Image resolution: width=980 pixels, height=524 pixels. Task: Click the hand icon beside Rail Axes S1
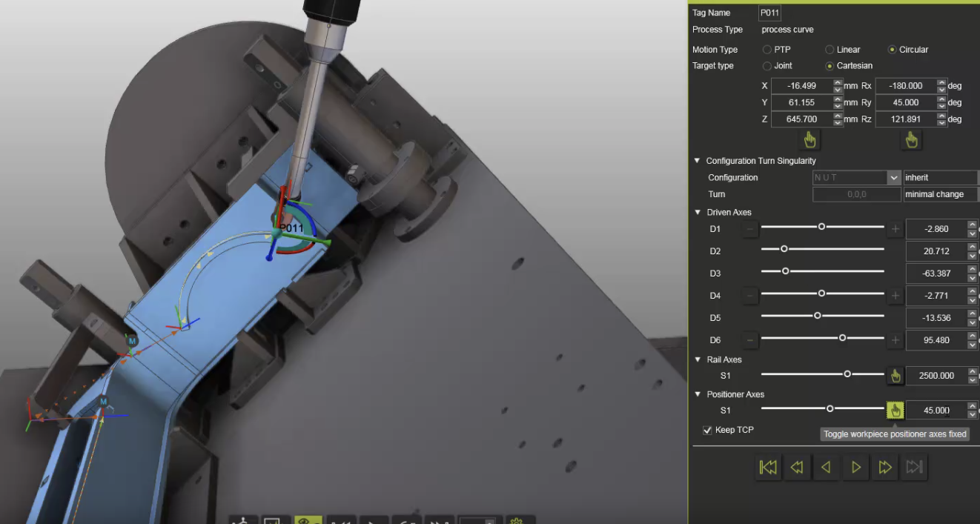(895, 376)
